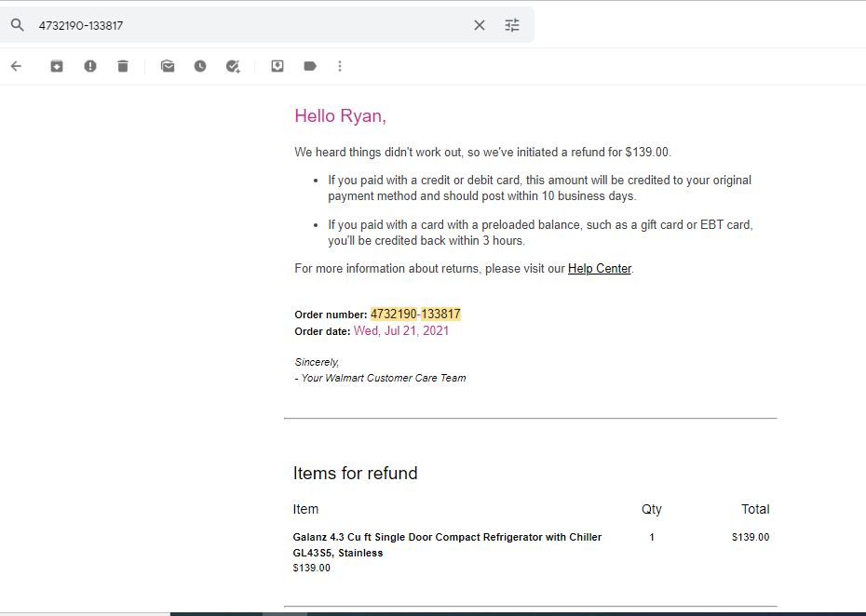Add this email to Tasks
The width and height of the screenshot is (866, 616).
(x=233, y=66)
